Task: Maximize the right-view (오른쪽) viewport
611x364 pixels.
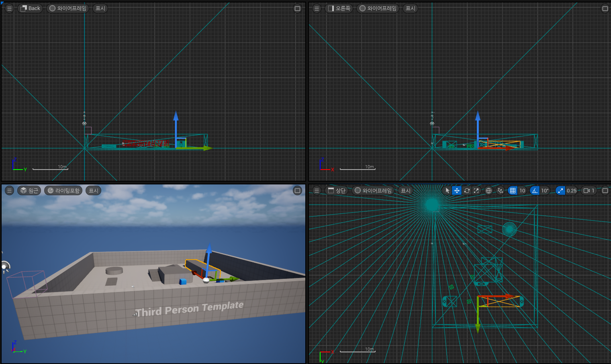Action: point(605,8)
